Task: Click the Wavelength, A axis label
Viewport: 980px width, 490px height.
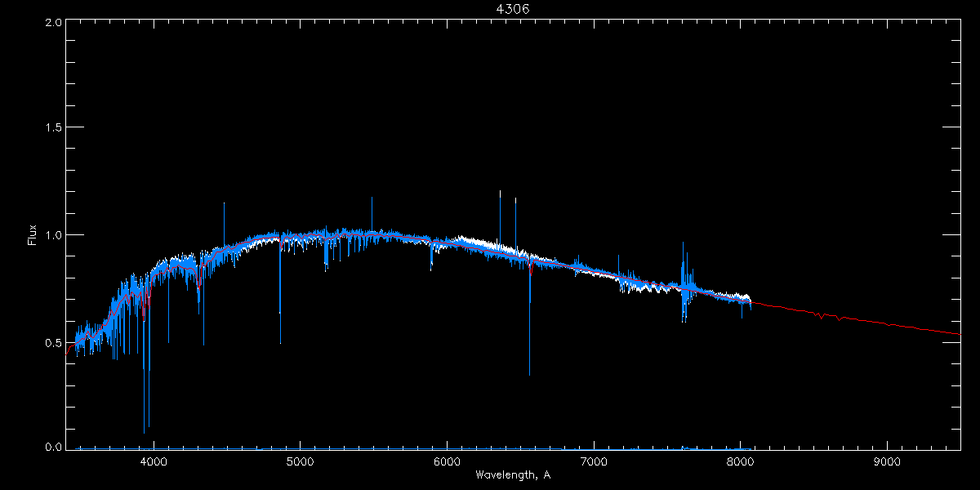Action: coord(512,474)
